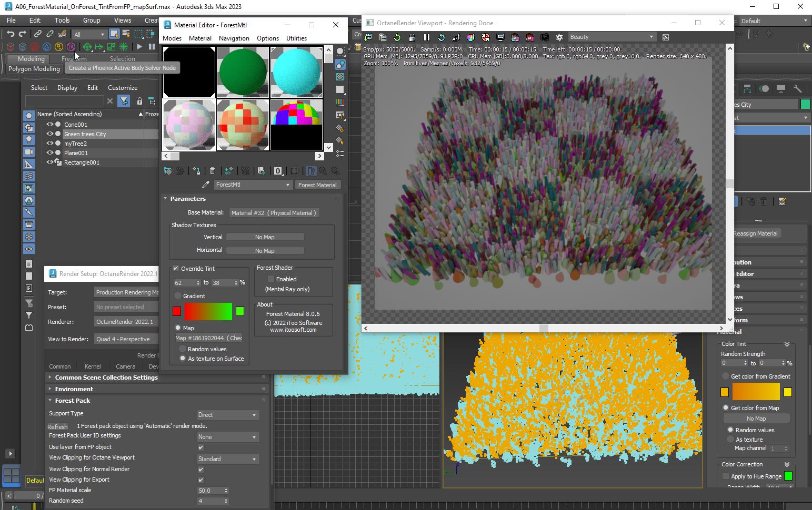The image size is (812, 510).
Task: Click the blue Phoenix liquid simulator icon
Action: [x=47, y=47]
